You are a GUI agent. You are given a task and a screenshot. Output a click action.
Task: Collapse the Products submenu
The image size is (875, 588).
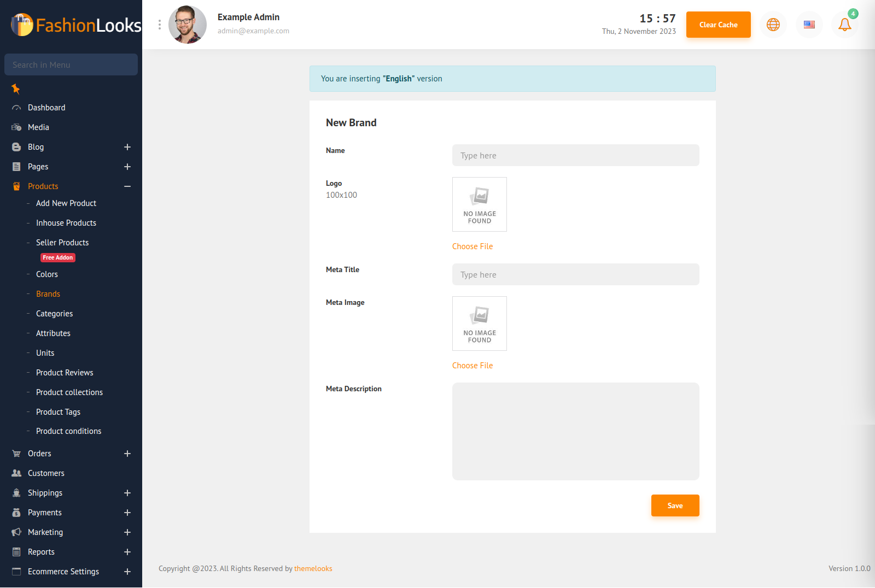(x=127, y=186)
